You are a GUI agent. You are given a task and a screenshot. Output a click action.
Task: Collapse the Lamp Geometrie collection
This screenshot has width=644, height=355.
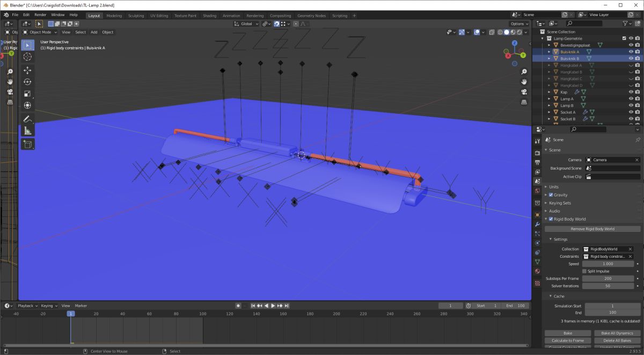543,38
